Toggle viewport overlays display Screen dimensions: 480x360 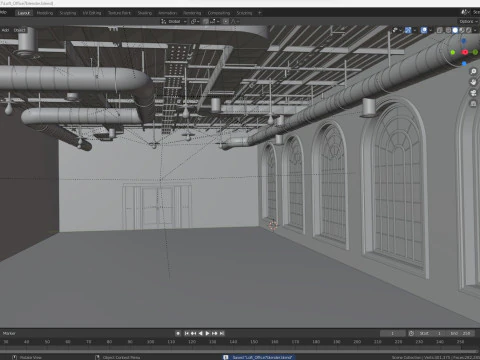pos(424,30)
